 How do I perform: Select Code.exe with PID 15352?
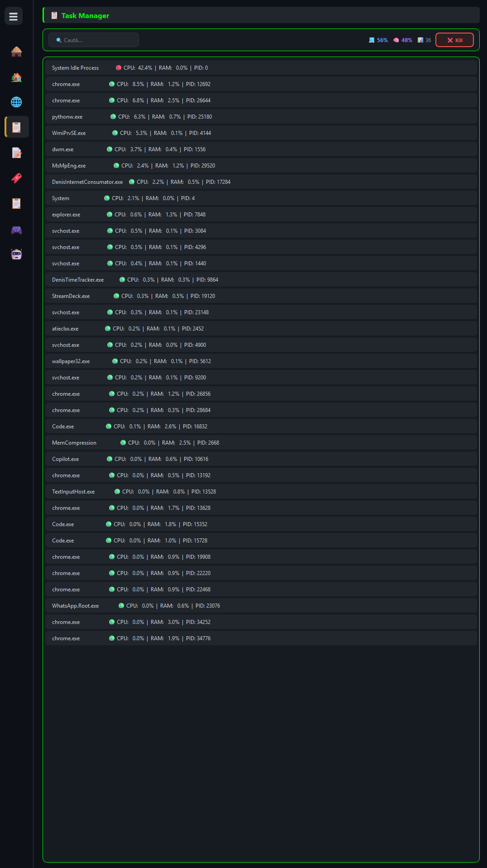point(261,524)
